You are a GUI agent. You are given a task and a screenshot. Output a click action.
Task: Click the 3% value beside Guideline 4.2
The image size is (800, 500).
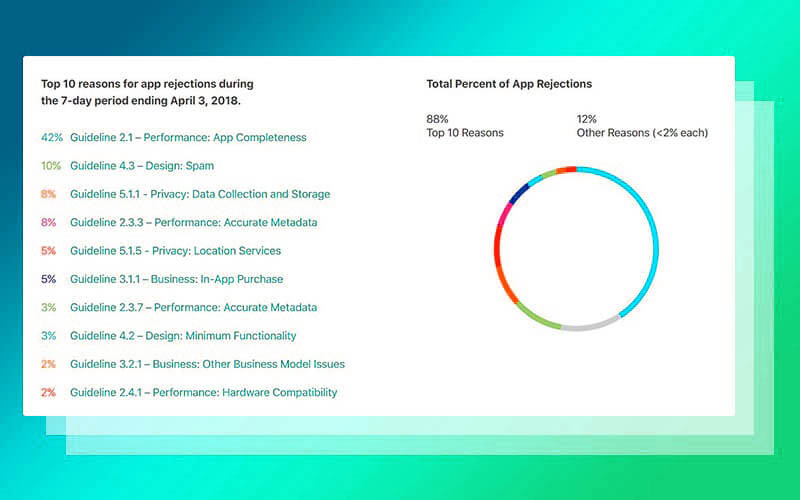tap(48, 336)
